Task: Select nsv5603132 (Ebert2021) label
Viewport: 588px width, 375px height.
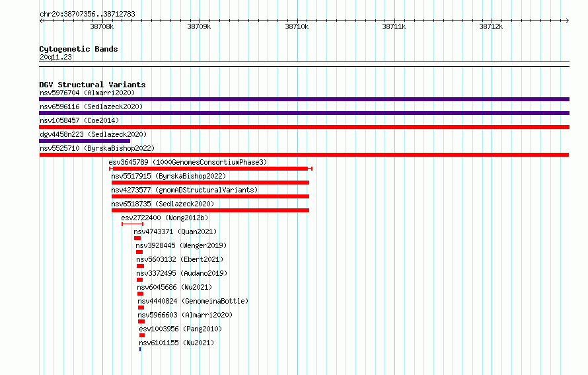Action: [x=180, y=259]
